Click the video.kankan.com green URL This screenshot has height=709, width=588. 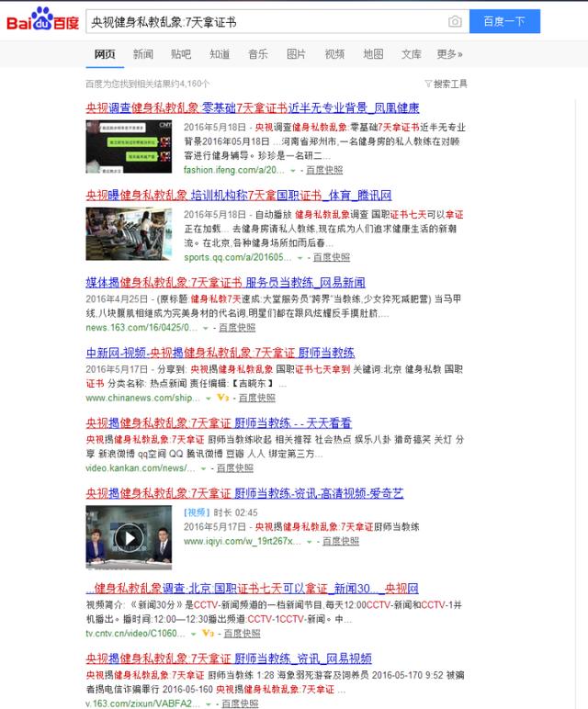(x=141, y=468)
